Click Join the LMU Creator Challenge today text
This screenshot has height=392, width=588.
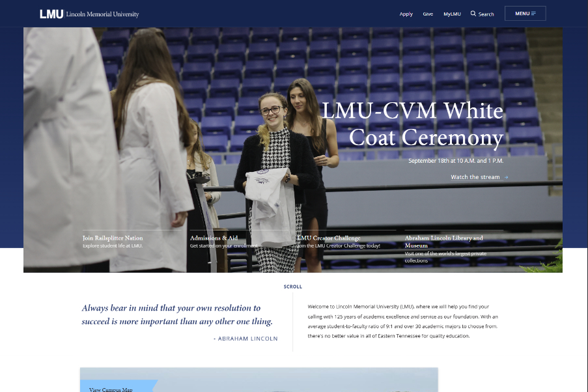339,245
